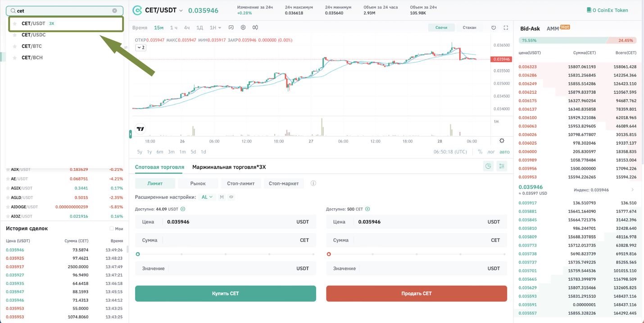Open the AL order option dropdown
Viewport: 644px width, 323px height.
point(207,197)
